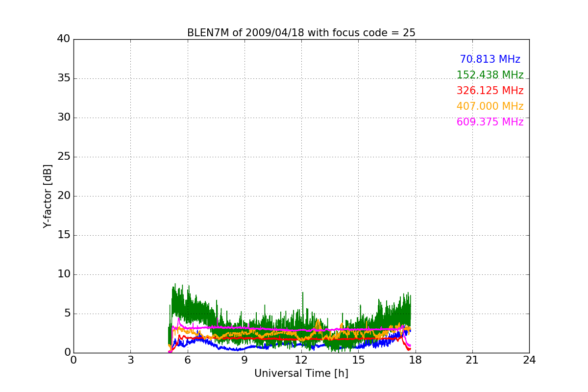Select the 326.125 MHz legend label

pos(490,91)
